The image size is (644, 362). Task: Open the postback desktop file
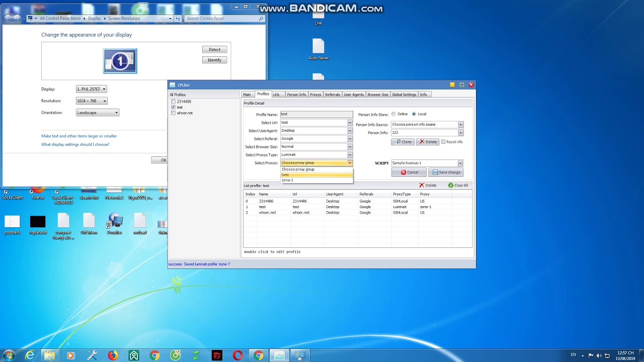click(x=12, y=225)
